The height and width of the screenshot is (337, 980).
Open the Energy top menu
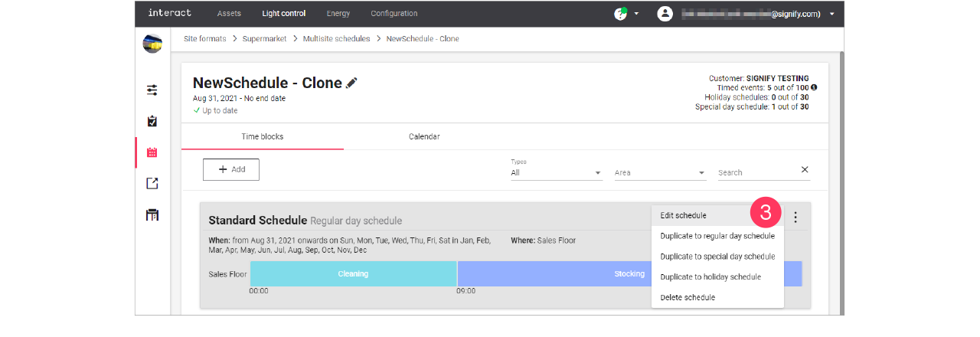point(338,13)
